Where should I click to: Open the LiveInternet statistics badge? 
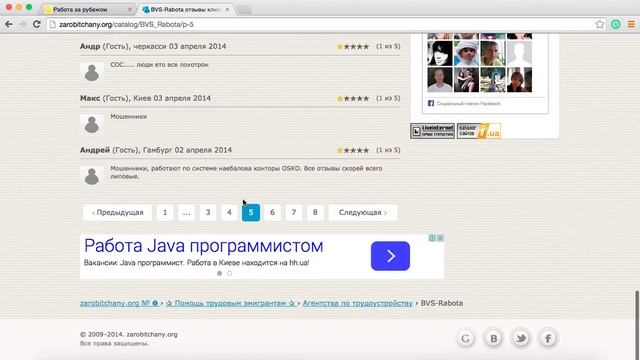(x=432, y=131)
